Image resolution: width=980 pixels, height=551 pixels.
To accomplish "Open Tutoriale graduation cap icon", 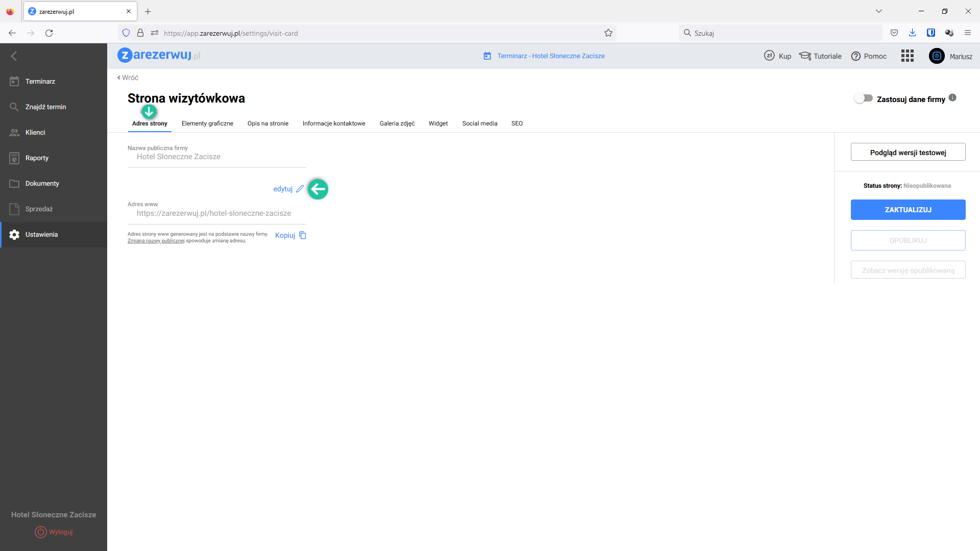I will pyautogui.click(x=805, y=56).
